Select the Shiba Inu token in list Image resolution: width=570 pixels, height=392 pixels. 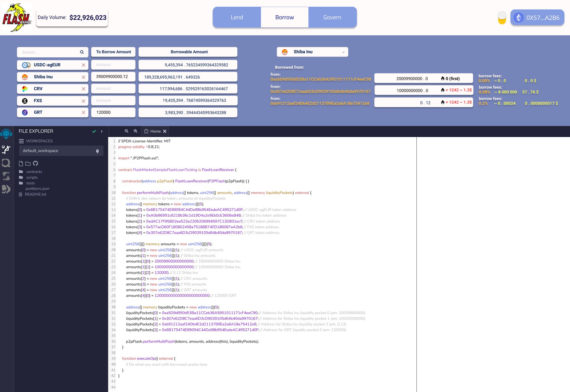pos(53,77)
